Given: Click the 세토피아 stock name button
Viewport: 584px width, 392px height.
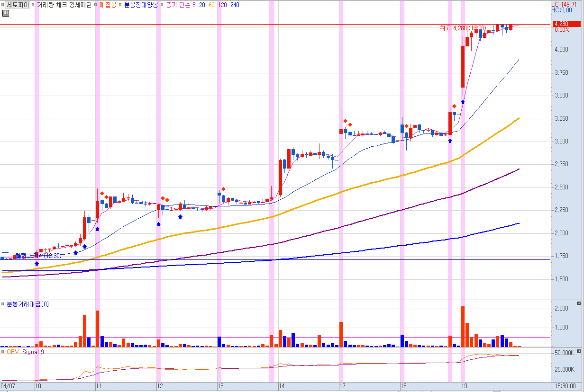Looking at the screenshot, I should click(18, 5).
